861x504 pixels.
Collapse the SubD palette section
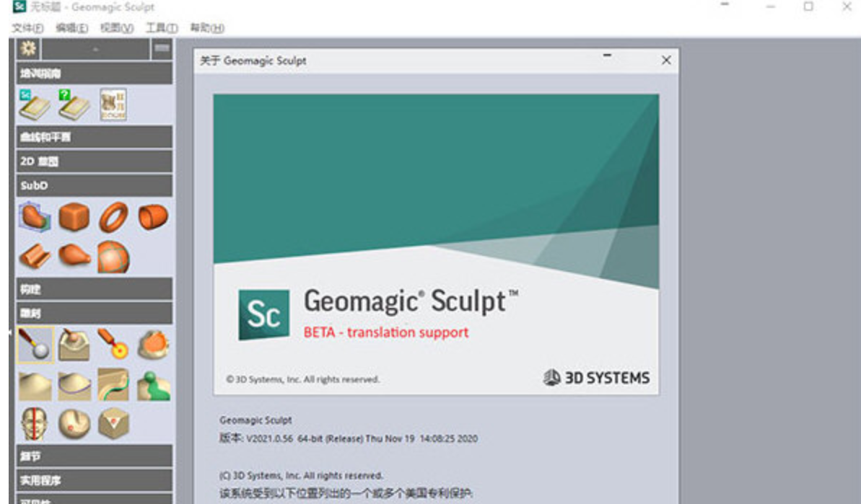click(x=94, y=185)
